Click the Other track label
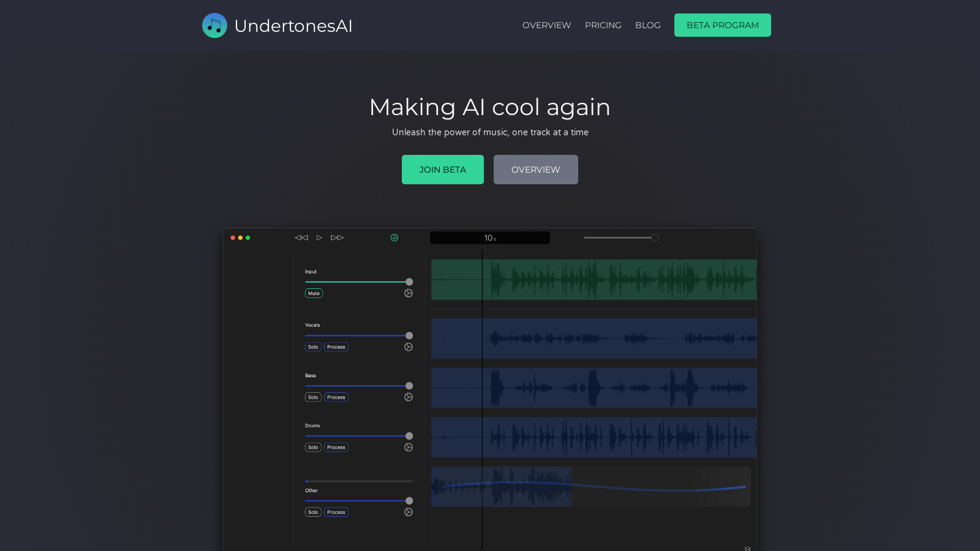Screen dimensions: 980x551 point(312,490)
